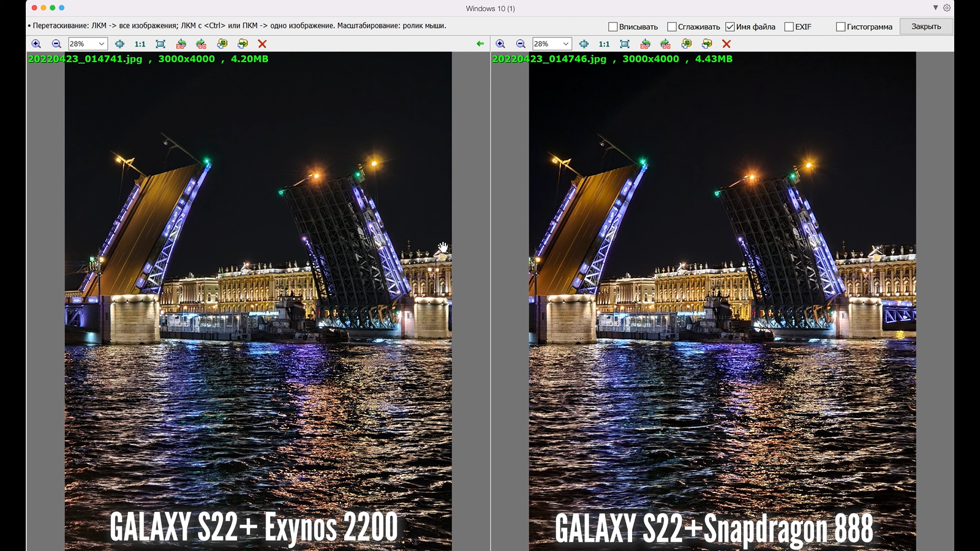980x551 pixels.
Task: Click the yellow window dot
Action: (x=43, y=8)
